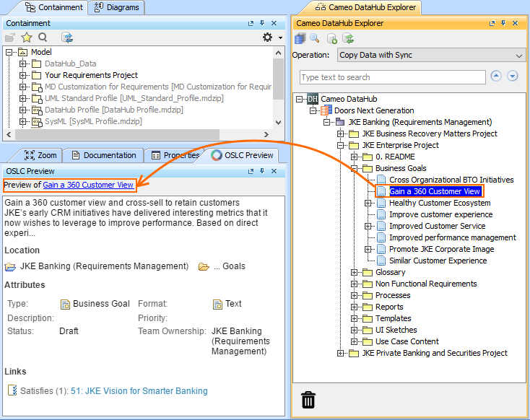
Task: Expand the 0. README folder
Action: click(354, 157)
